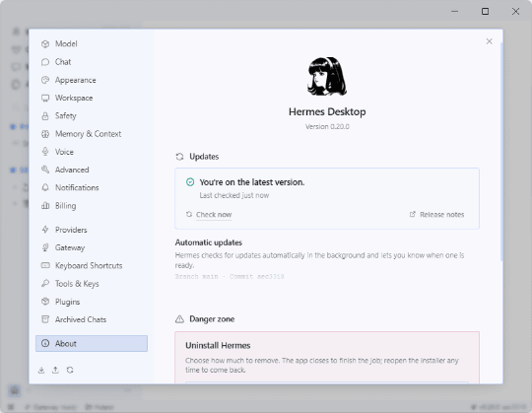Click the Appearance palette icon

pyautogui.click(x=45, y=80)
